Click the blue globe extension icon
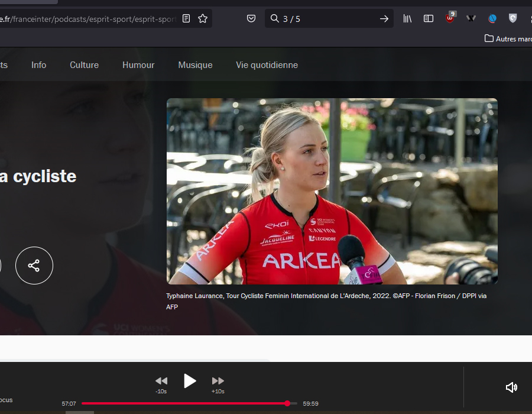 coord(492,18)
